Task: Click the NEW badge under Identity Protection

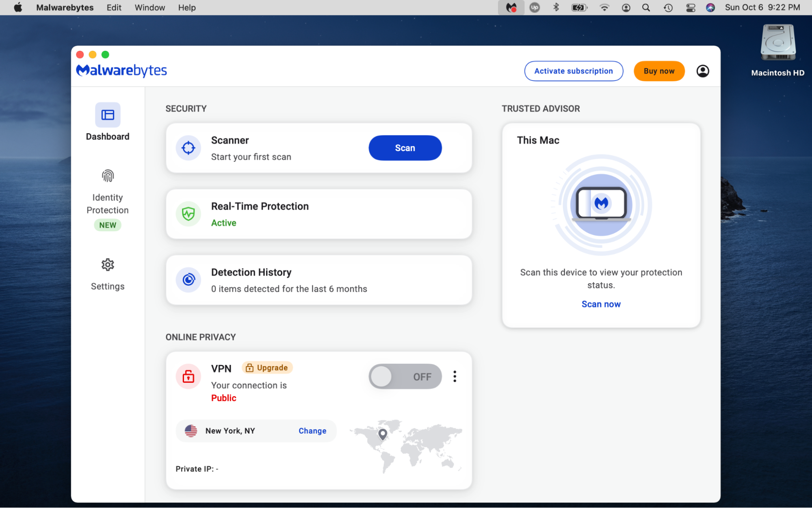Action: click(x=108, y=225)
